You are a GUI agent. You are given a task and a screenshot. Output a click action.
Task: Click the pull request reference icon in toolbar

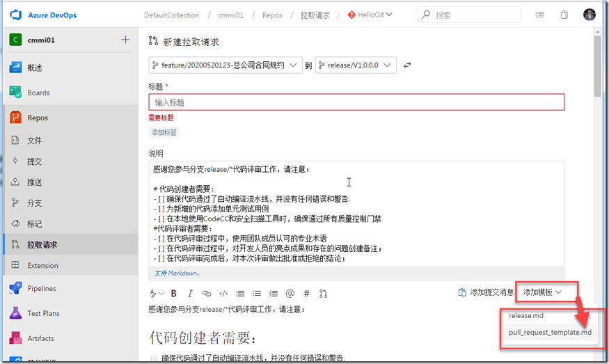click(323, 293)
